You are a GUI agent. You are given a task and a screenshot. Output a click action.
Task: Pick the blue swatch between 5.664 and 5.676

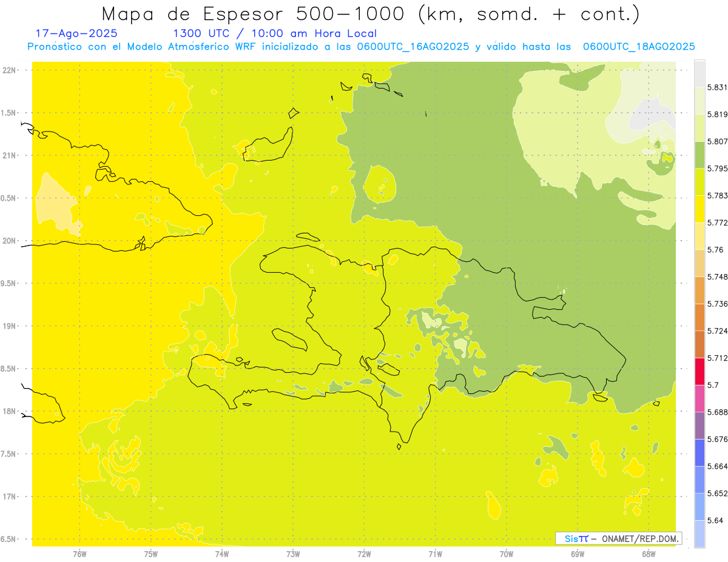(699, 453)
